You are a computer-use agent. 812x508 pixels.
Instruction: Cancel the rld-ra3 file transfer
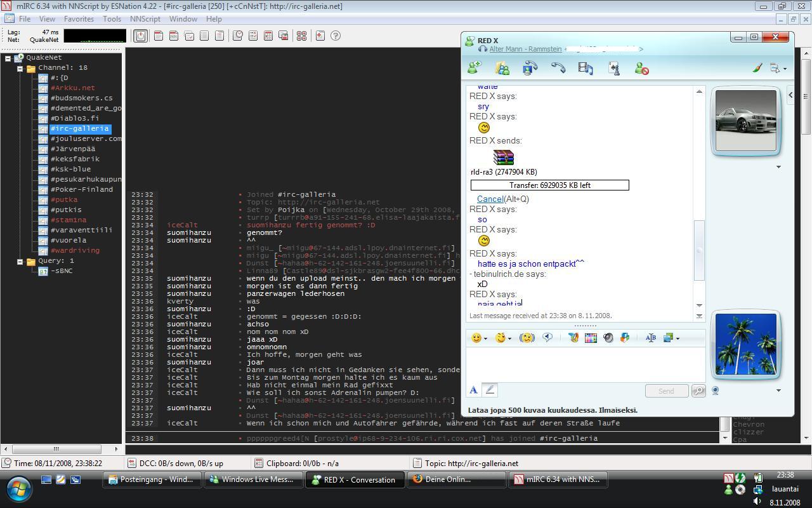tap(490, 199)
